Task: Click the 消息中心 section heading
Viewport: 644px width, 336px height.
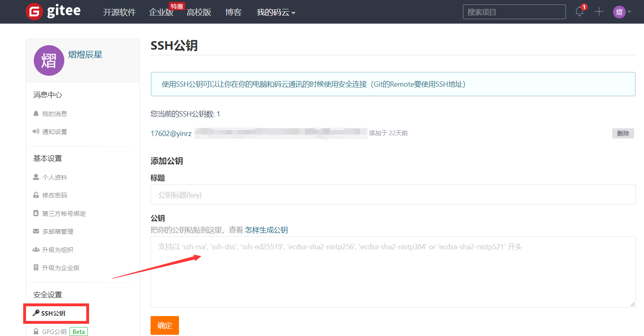Action: tap(48, 95)
